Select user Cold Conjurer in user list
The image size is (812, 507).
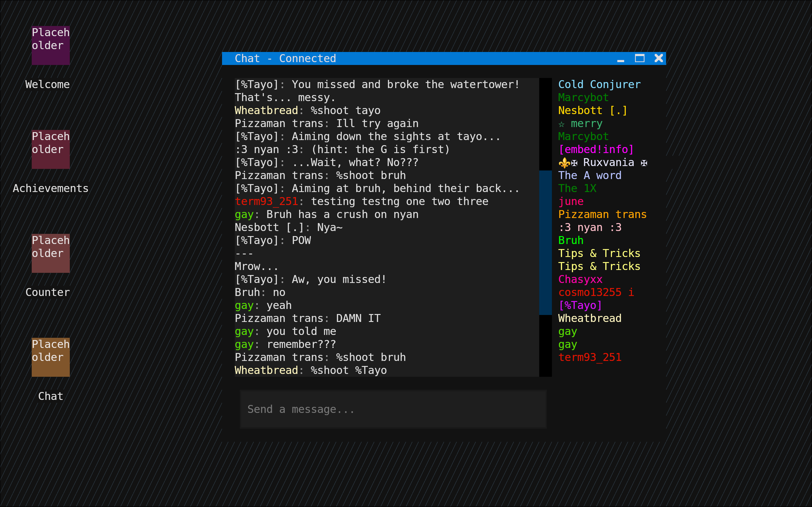click(x=599, y=85)
